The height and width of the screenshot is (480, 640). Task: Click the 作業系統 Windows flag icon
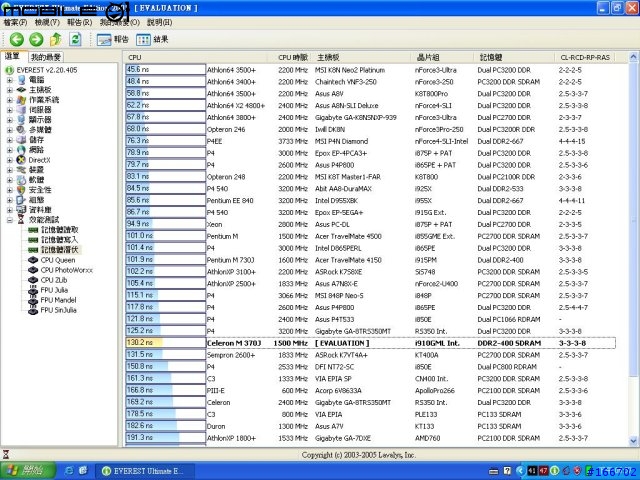pyautogui.click(x=21, y=100)
